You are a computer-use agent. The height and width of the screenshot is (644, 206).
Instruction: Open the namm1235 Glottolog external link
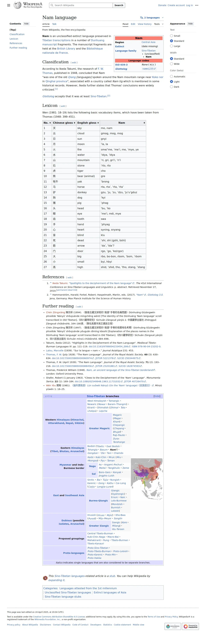point(149,69)
